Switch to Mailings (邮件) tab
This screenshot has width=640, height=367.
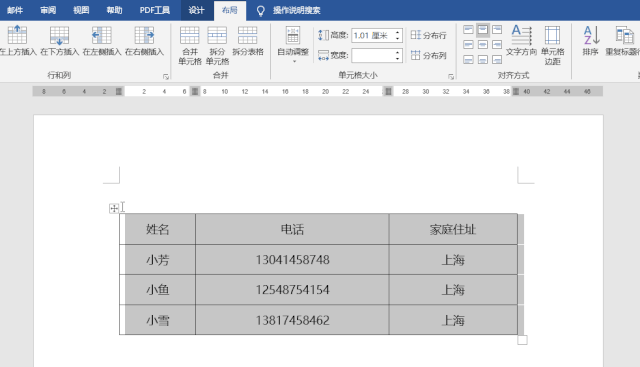[15, 10]
